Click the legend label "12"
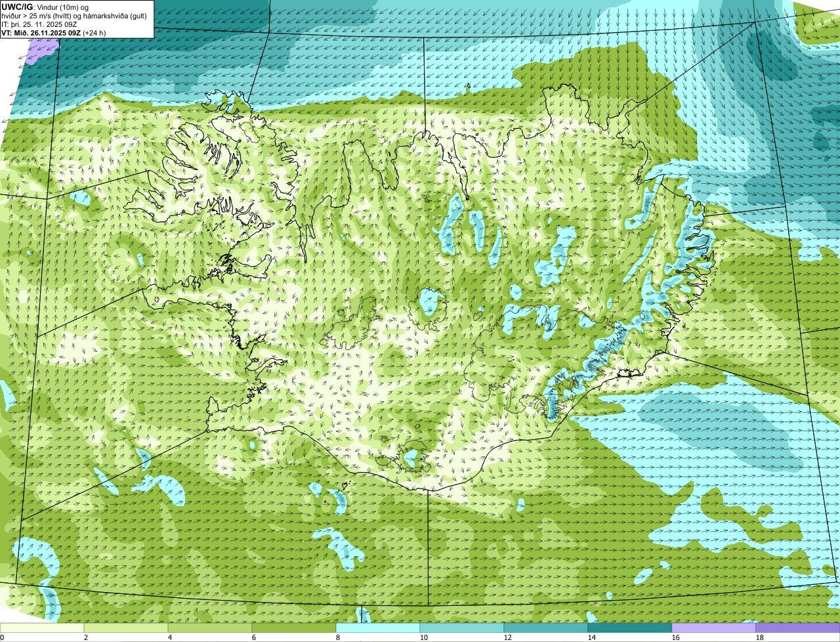The width and height of the screenshot is (840, 642). pos(508,637)
